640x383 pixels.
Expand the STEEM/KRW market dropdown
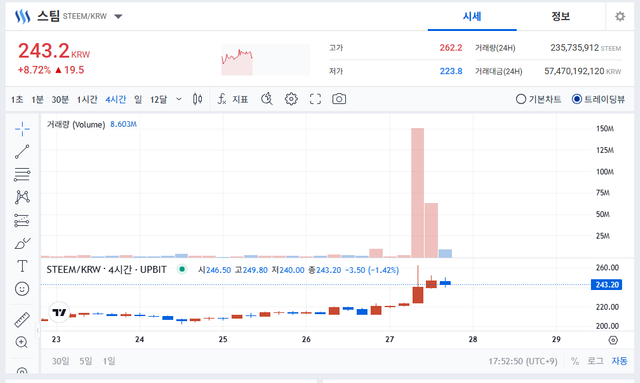118,17
